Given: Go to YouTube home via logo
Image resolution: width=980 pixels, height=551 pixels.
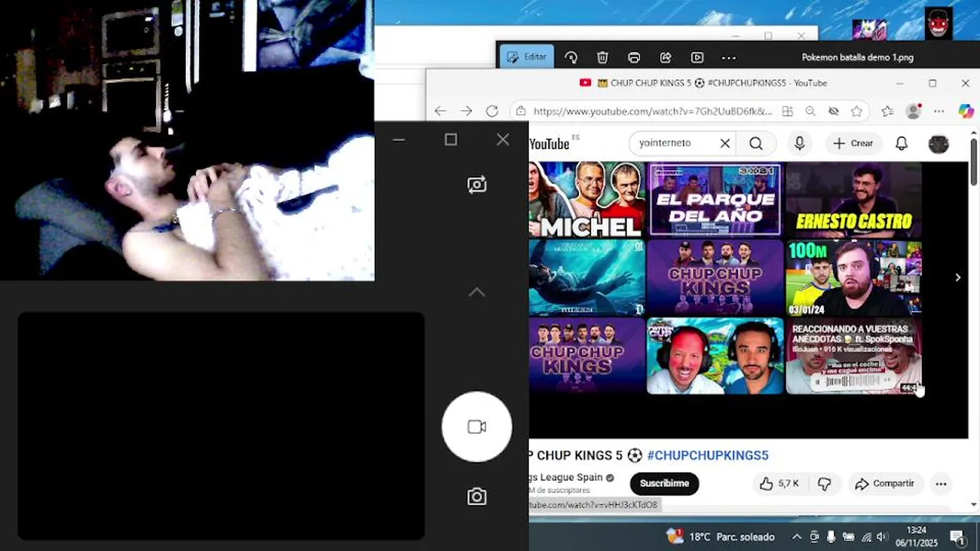Looking at the screenshot, I should [550, 143].
